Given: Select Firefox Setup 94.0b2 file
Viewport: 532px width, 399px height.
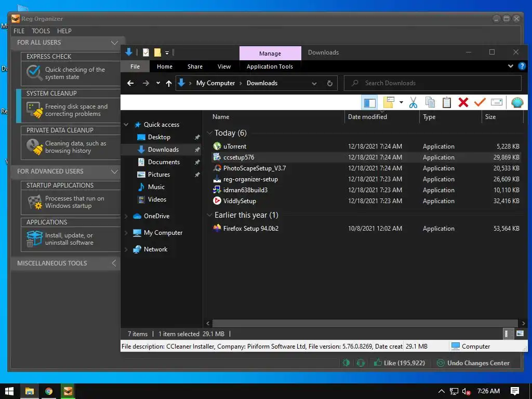Looking at the screenshot, I should (x=366, y=229).
